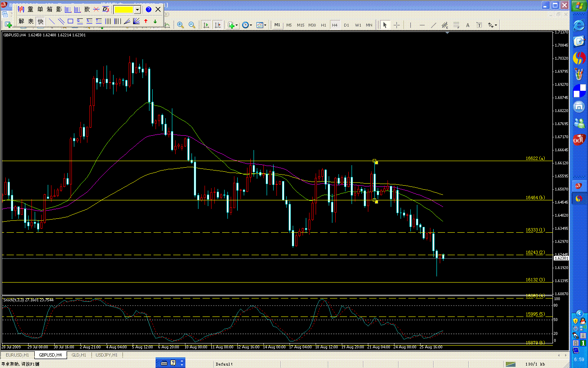Switch timeframe to M15

click(x=301, y=25)
